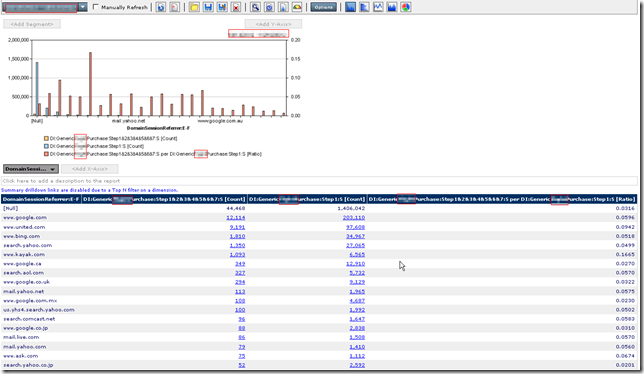Click the blue gear icon after the magnifier
This screenshot has height=374, width=644.
(x=269, y=7)
